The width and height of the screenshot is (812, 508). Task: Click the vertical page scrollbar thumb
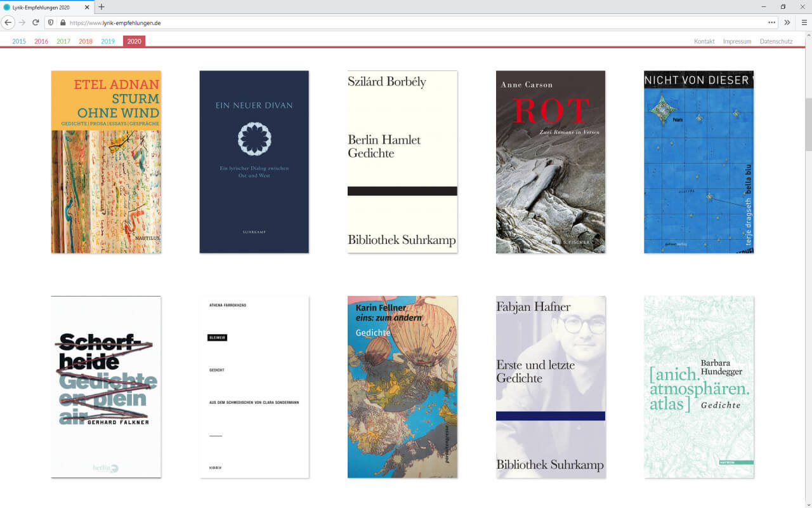[x=808, y=124]
